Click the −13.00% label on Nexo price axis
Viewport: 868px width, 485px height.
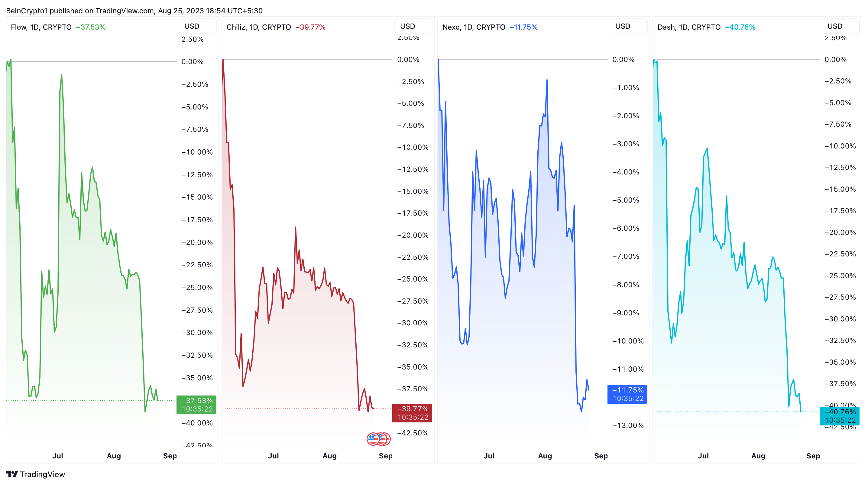tap(628, 425)
